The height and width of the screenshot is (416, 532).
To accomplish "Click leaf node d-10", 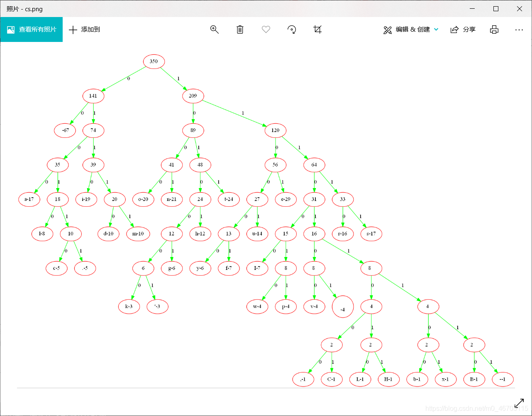I will (108, 234).
